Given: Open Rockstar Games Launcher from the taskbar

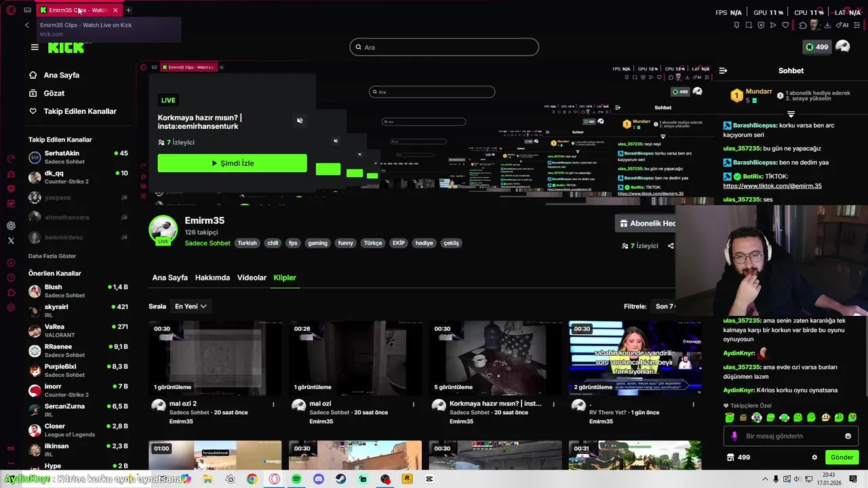Looking at the screenshot, I should 407,479.
